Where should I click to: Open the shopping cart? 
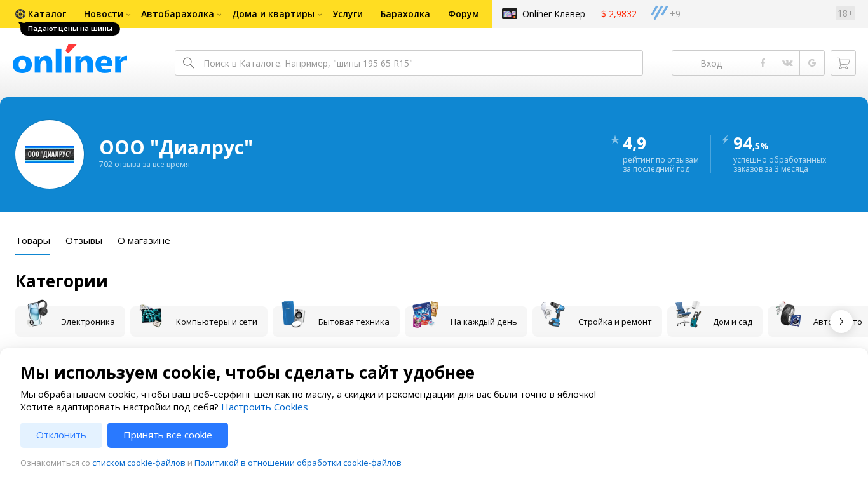click(x=843, y=63)
